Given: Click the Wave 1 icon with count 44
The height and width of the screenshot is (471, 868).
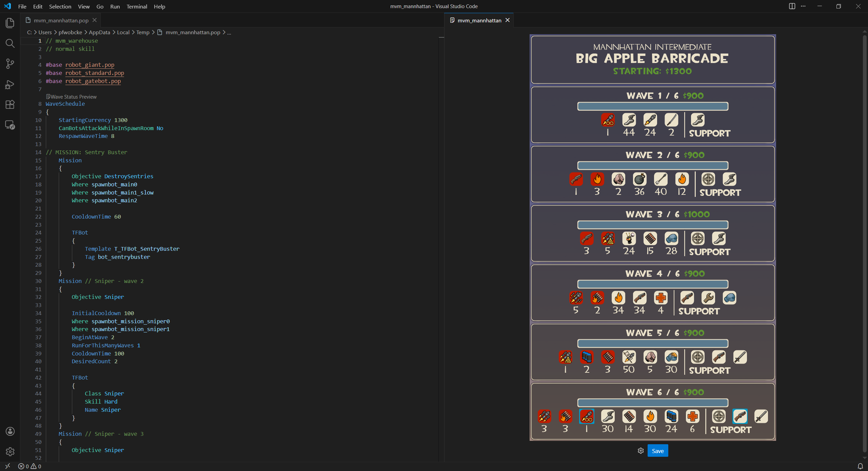Looking at the screenshot, I should (x=629, y=120).
